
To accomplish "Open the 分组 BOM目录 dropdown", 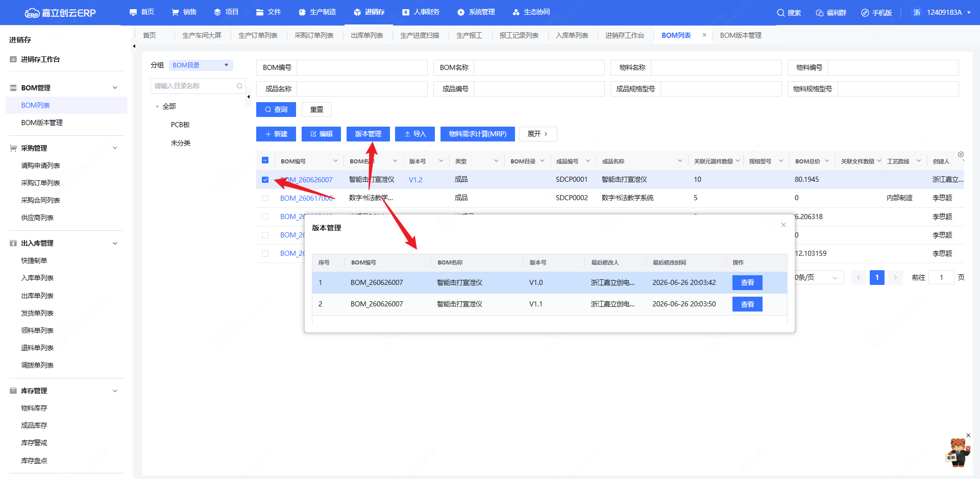I will (x=201, y=65).
